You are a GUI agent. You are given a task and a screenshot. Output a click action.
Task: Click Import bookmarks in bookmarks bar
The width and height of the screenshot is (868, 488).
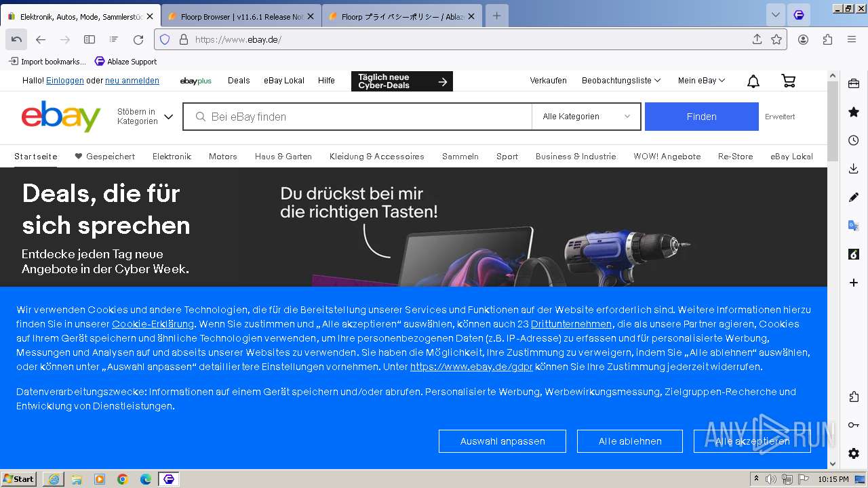coord(47,62)
